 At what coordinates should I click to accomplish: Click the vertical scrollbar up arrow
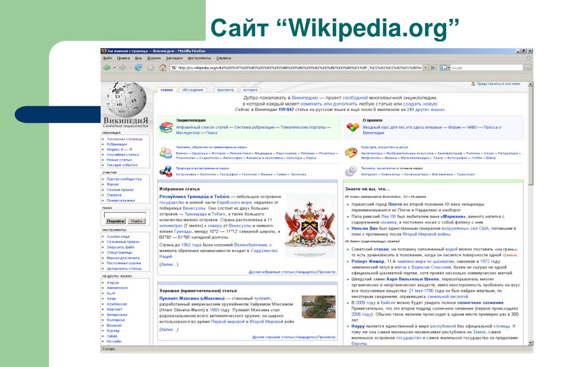(x=531, y=85)
